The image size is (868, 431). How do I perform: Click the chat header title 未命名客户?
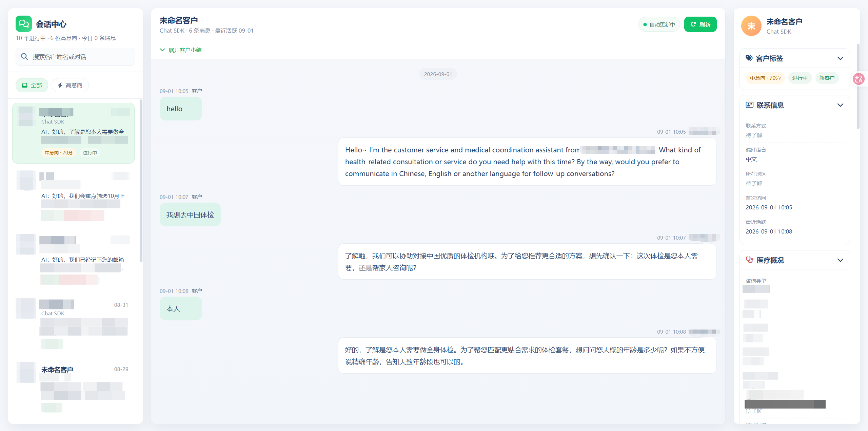click(x=179, y=20)
